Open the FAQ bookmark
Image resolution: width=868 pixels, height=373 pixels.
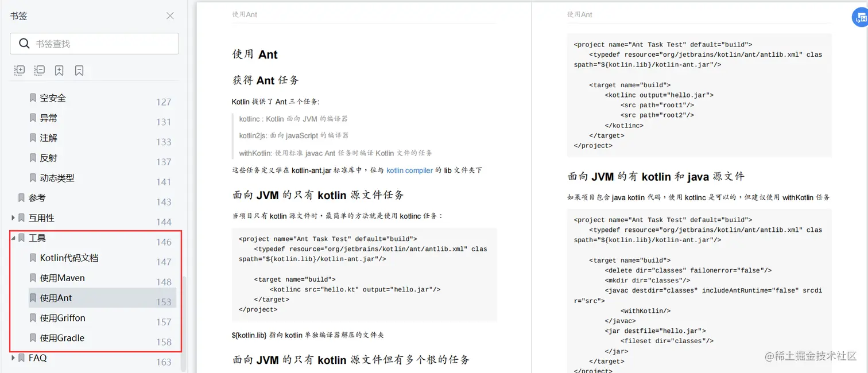(x=37, y=358)
